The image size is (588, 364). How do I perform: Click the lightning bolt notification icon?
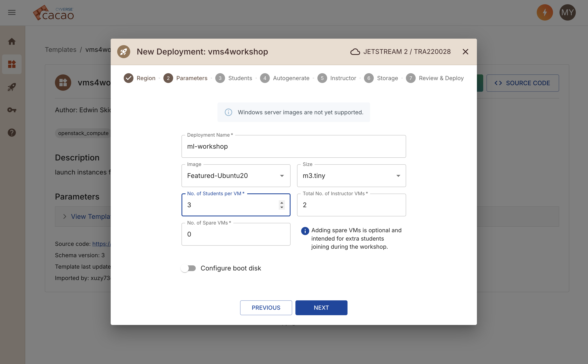[x=545, y=12]
